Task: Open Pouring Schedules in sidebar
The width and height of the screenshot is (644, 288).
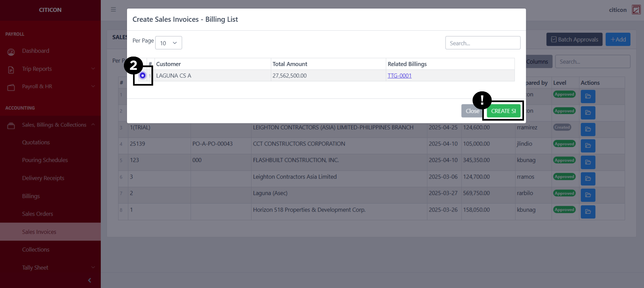Action: click(x=45, y=160)
